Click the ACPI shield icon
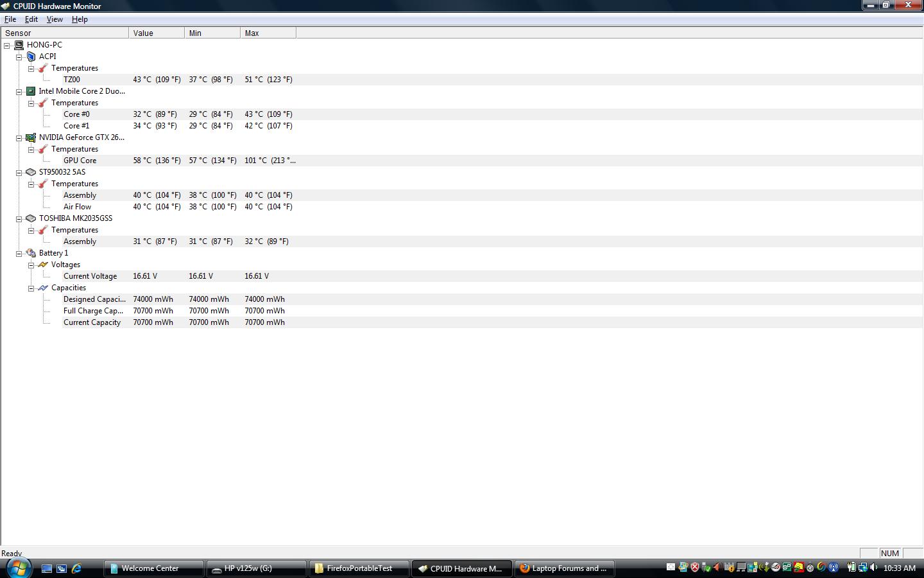Image resolution: width=924 pixels, height=578 pixels. tap(31, 57)
